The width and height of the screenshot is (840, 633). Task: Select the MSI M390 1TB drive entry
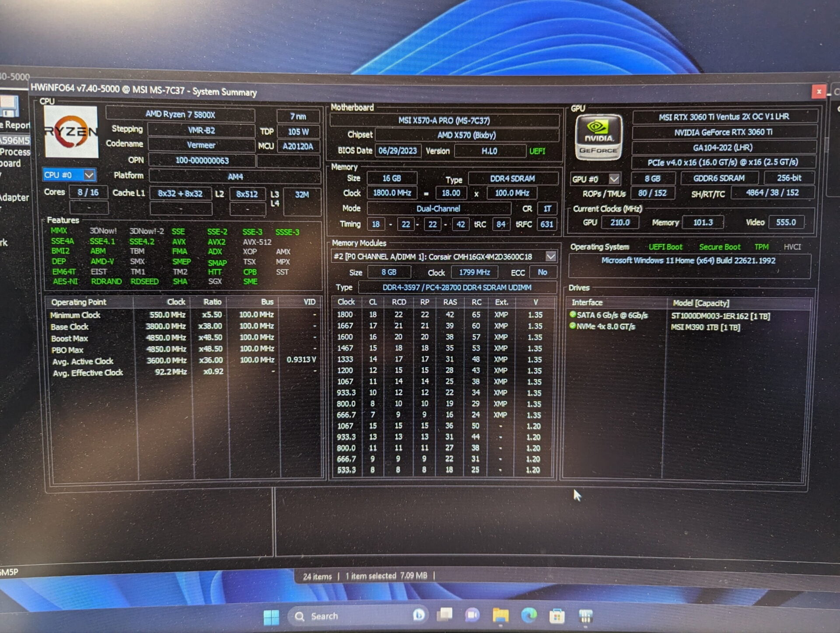click(x=706, y=327)
